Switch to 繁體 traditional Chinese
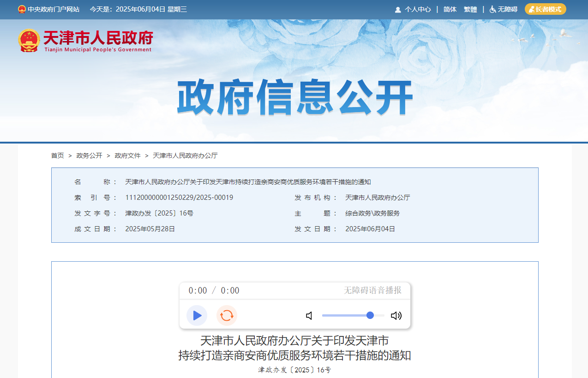 (470, 9)
